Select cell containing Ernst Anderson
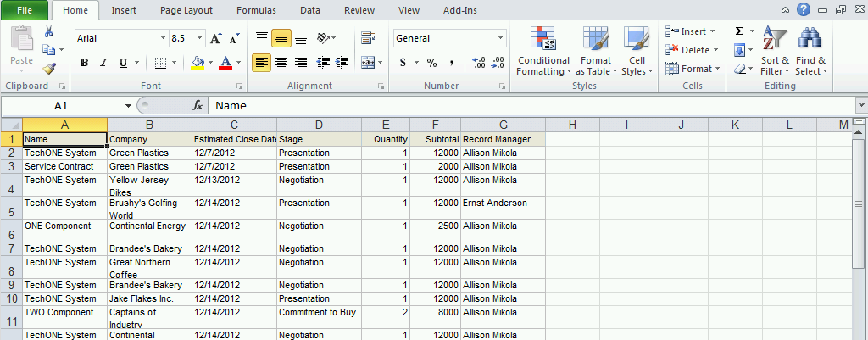Screen dimensions: 868x340 click(503, 208)
